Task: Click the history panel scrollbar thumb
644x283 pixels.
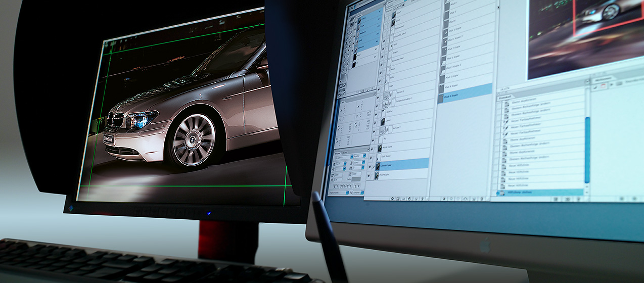Action: click(587, 150)
